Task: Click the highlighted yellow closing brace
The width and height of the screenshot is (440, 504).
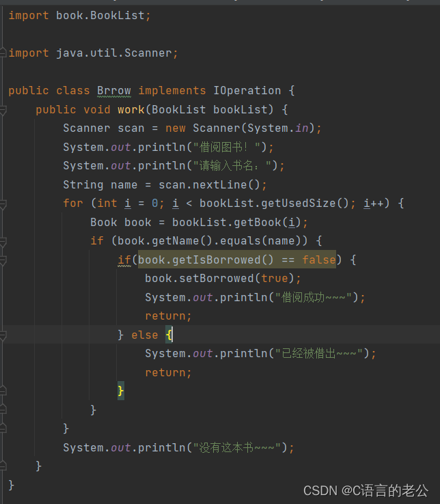Action: tap(121, 391)
